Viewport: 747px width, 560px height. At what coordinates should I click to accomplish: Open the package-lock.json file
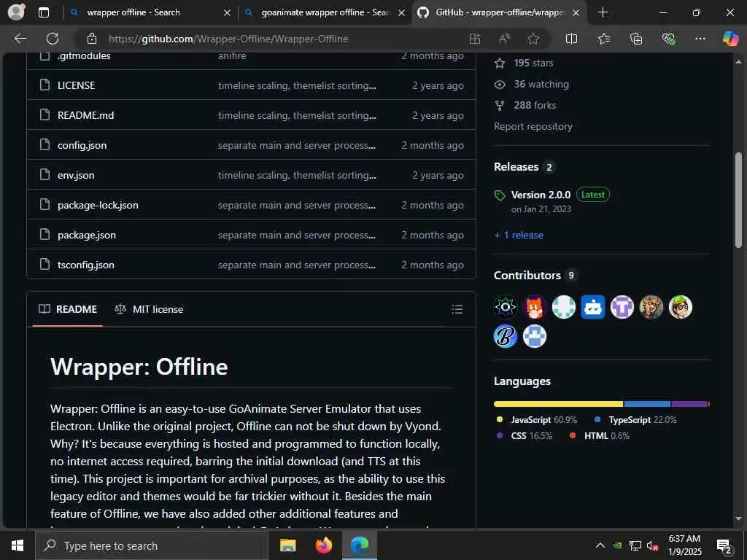[98, 205]
